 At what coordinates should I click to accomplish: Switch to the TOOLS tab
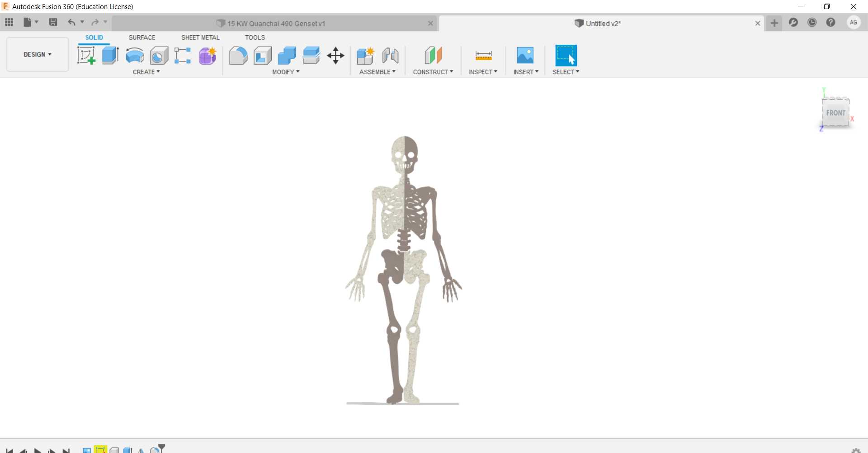(x=255, y=38)
